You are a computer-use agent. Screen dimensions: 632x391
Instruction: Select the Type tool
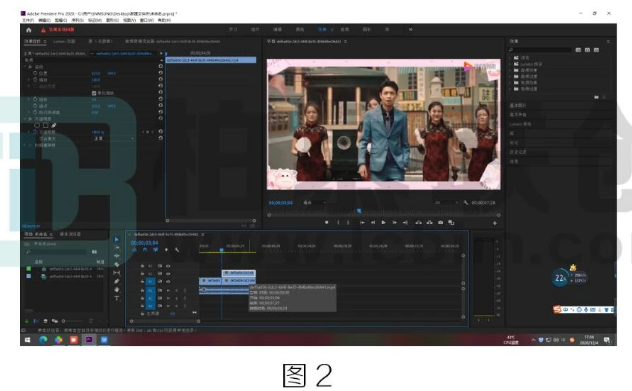tap(117, 298)
